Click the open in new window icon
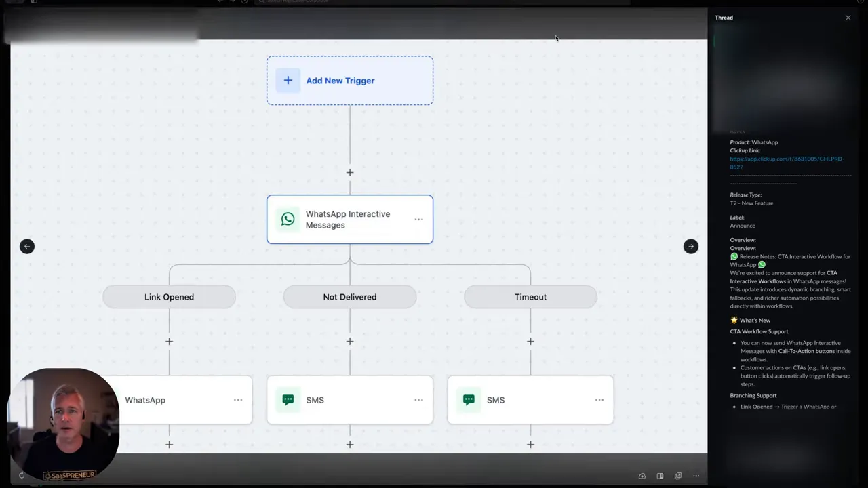 (678, 476)
